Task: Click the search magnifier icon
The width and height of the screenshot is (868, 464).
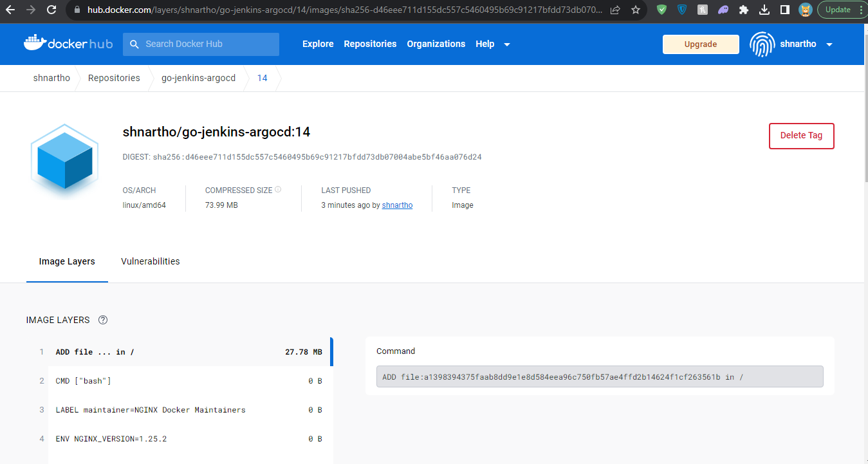Action: 134,44
